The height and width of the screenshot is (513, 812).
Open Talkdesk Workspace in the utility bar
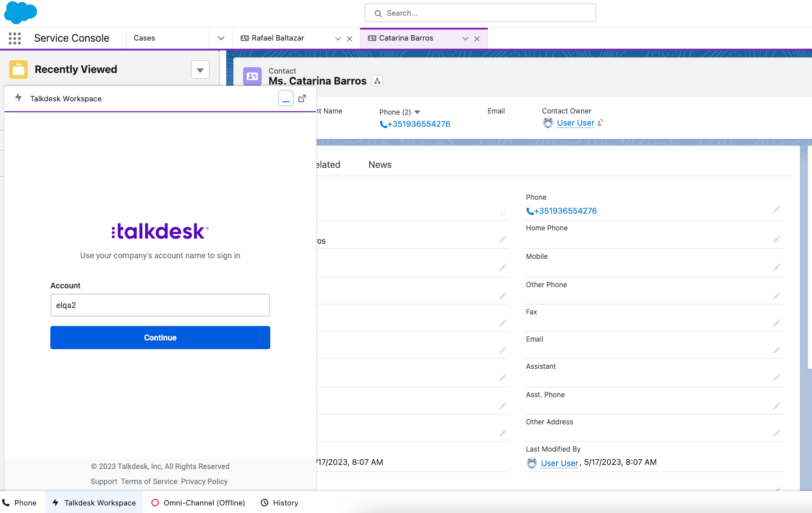click(x=94, y=503)
